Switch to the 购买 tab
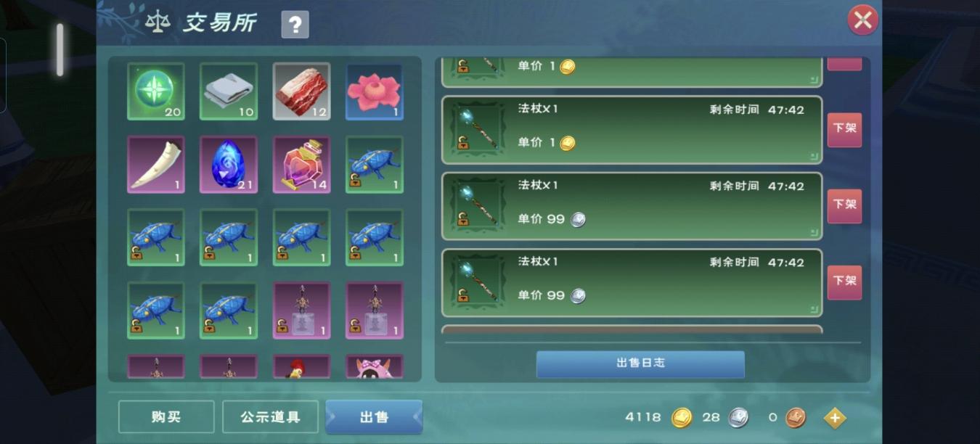 [x=166, y=416]
